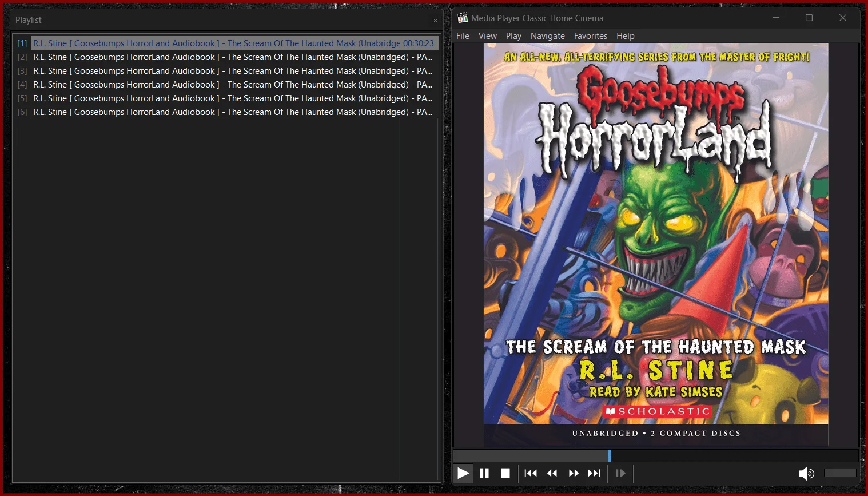Open the Help menu
Viewport: 868px width, 496px height.
[626, 36]
